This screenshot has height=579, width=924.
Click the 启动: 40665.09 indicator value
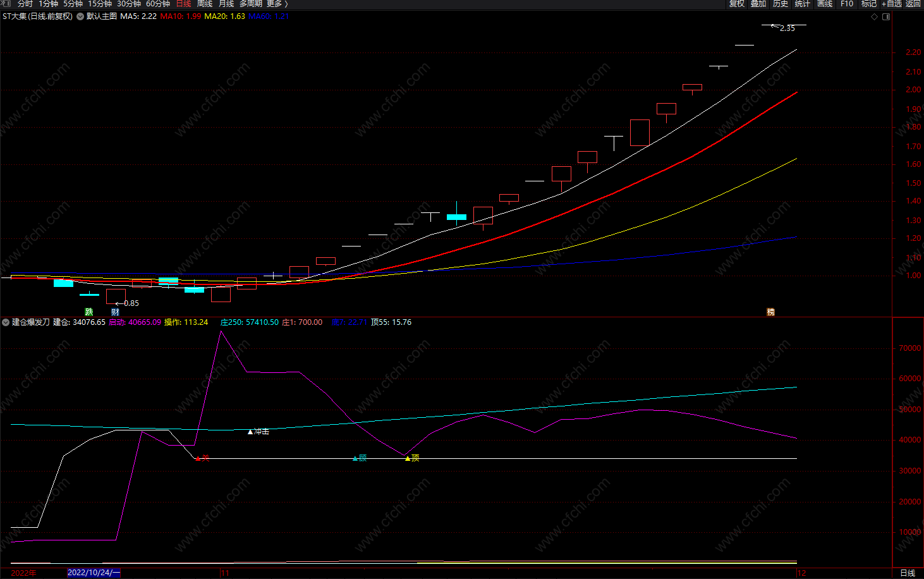click(135, 322)
